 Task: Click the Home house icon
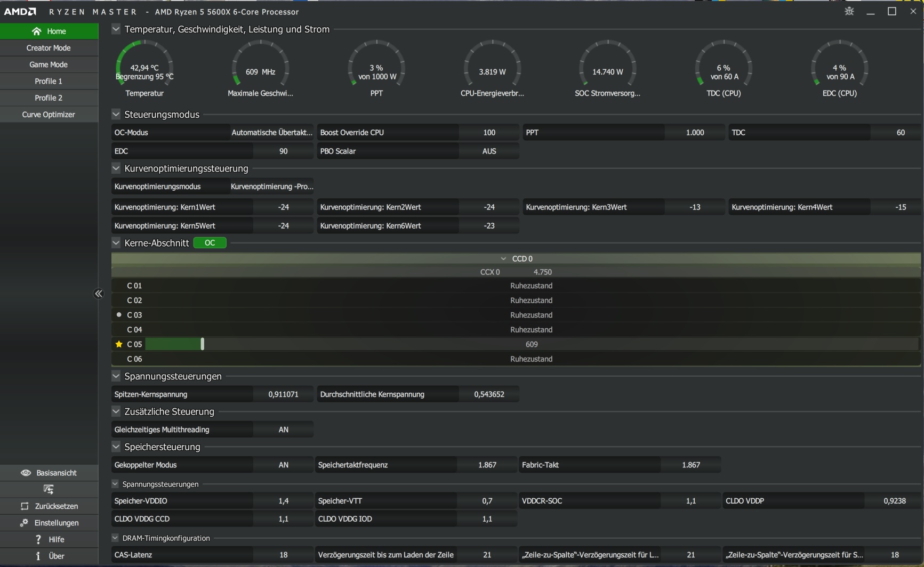pos(36,31)
